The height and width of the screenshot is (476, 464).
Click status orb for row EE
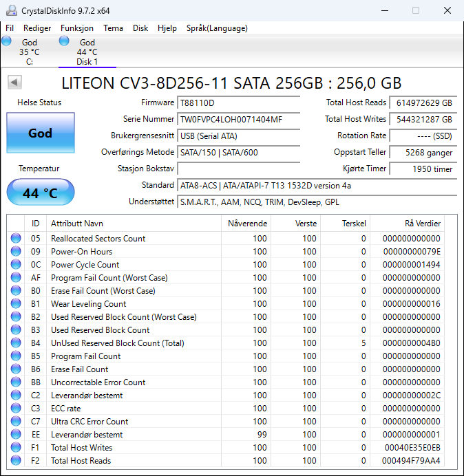16,434
